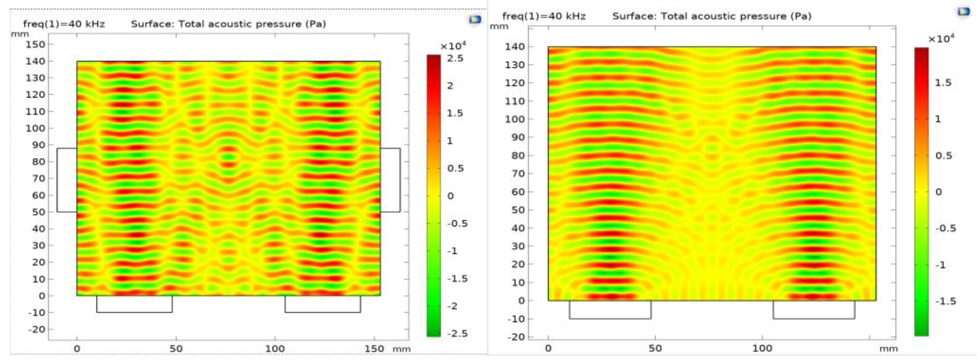980x360 pixels.
Task: Select bottom-right transducer rectangle under left plot
Action: (323, 304)
